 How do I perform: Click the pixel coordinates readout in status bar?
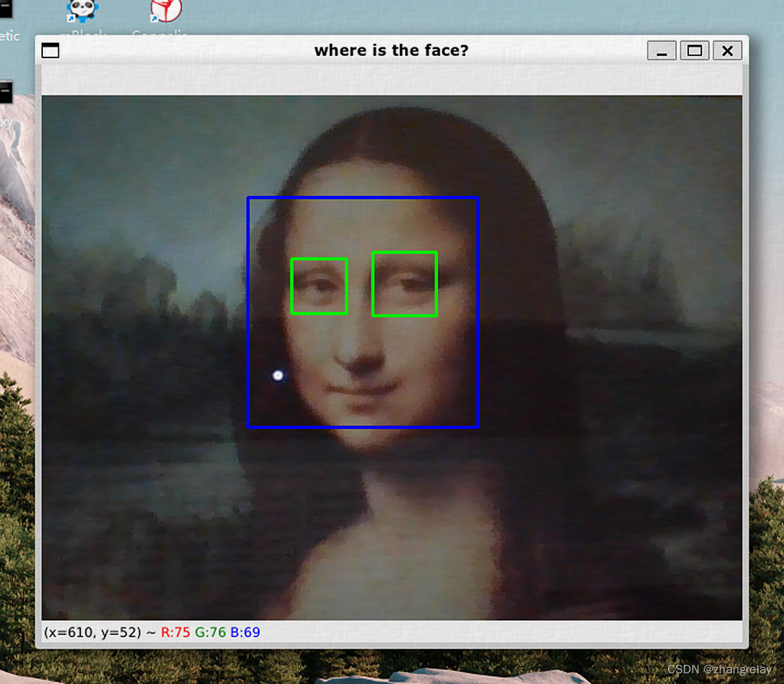pos(93,633)
